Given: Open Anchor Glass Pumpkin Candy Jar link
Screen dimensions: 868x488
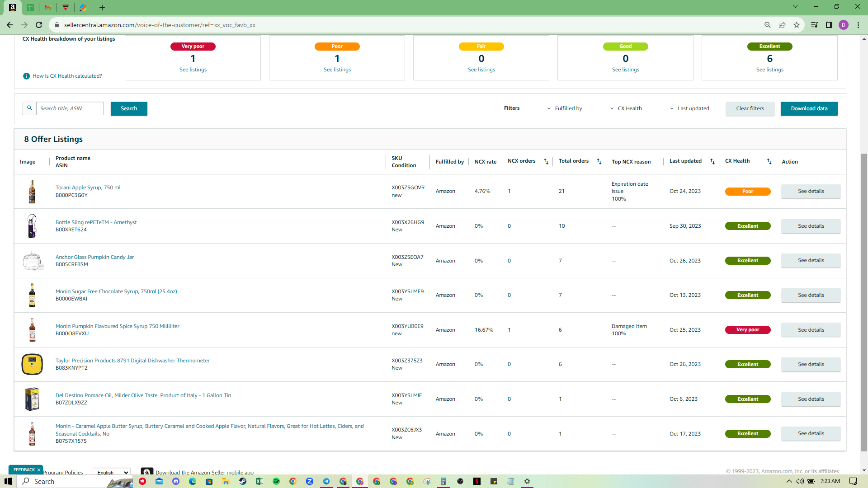Looking at the screenshot, I should tap(94, 257).
